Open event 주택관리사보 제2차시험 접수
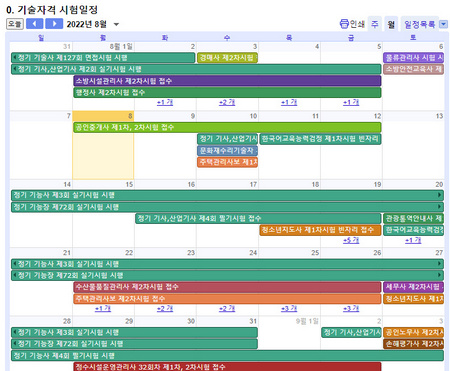Viewport: 450px width, 371px height. 227,299
